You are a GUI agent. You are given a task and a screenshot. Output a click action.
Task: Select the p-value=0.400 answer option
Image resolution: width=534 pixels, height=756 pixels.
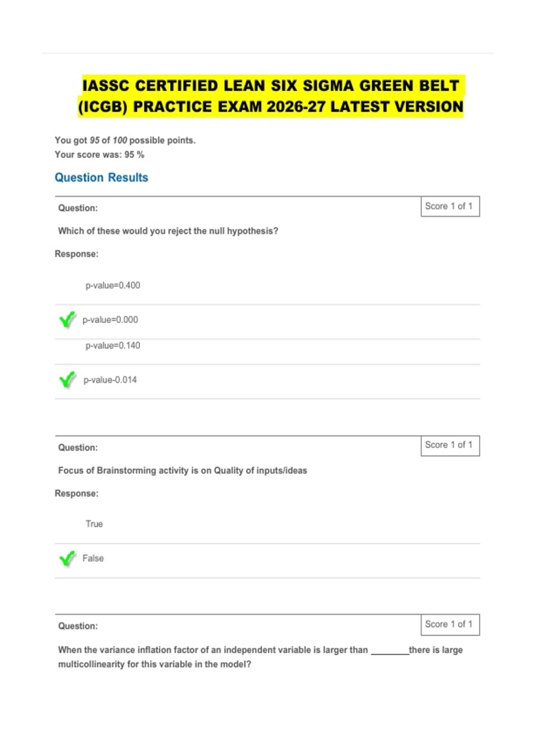tap(113, 286)
